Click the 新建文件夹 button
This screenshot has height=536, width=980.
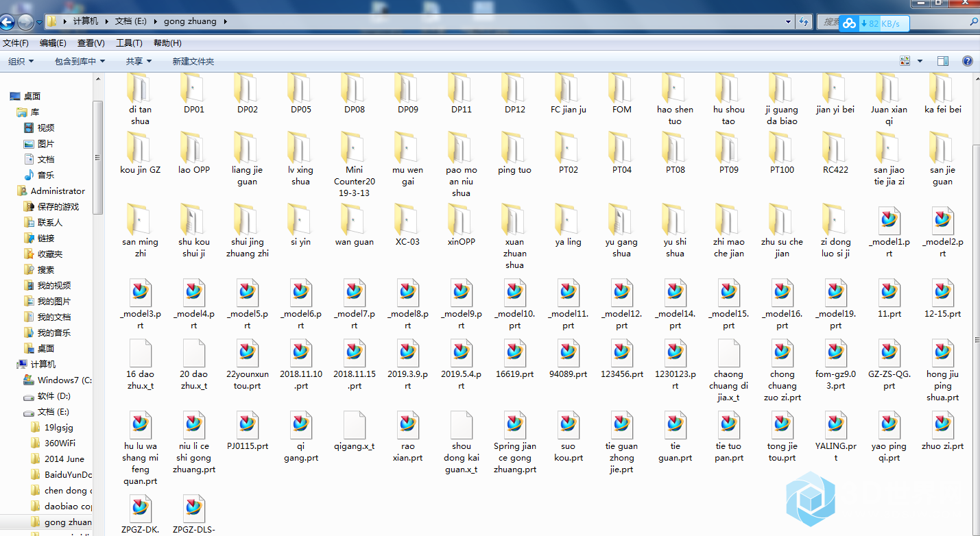[193, 61]
